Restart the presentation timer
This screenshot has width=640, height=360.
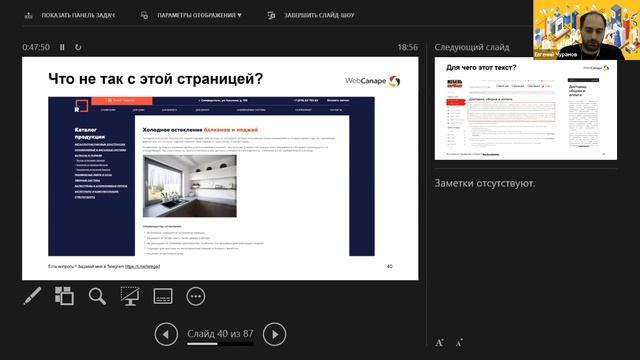click(x=78, y=47)
